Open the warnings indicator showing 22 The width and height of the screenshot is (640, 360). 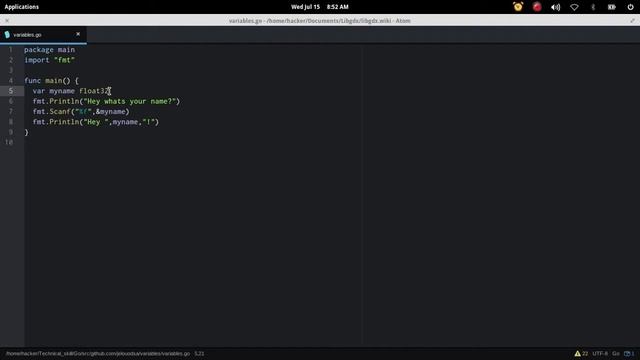(581, 353)
